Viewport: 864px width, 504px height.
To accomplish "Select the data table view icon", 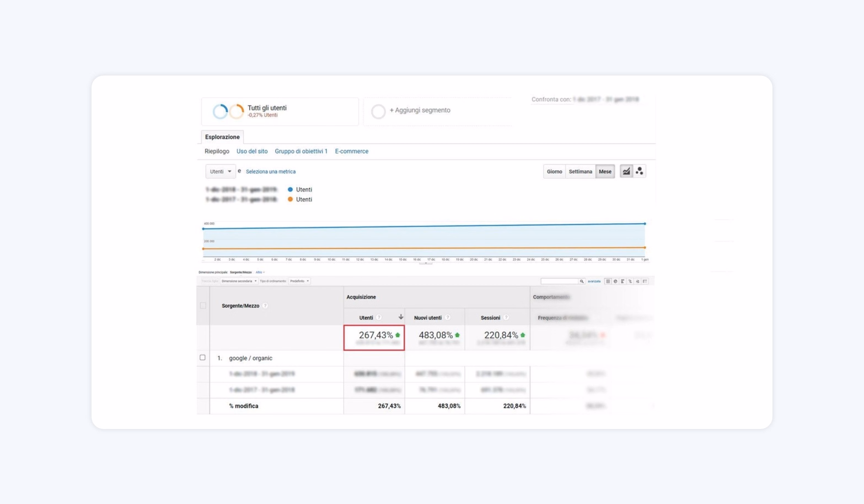I will point(608,281).
